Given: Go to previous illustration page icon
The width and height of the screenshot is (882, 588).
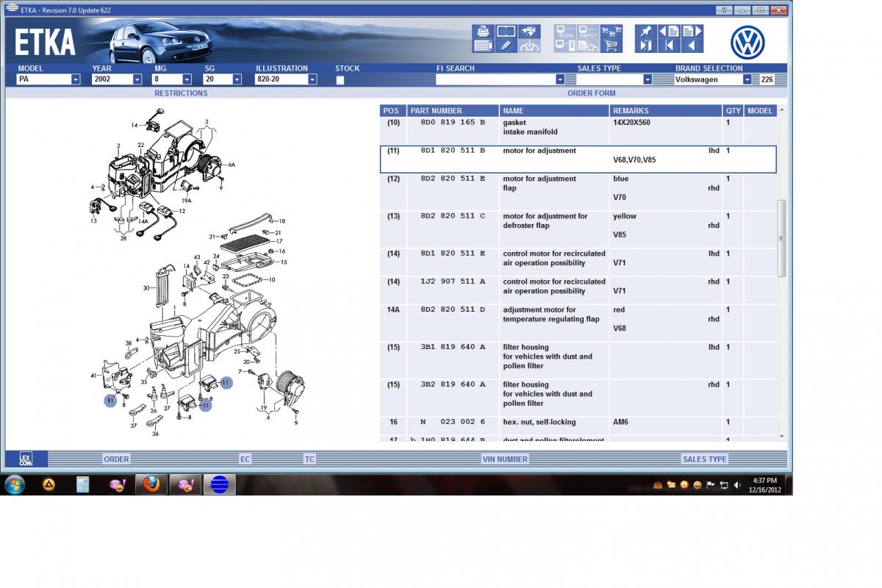Looking at the screenshot, I should tap(668, 31).
